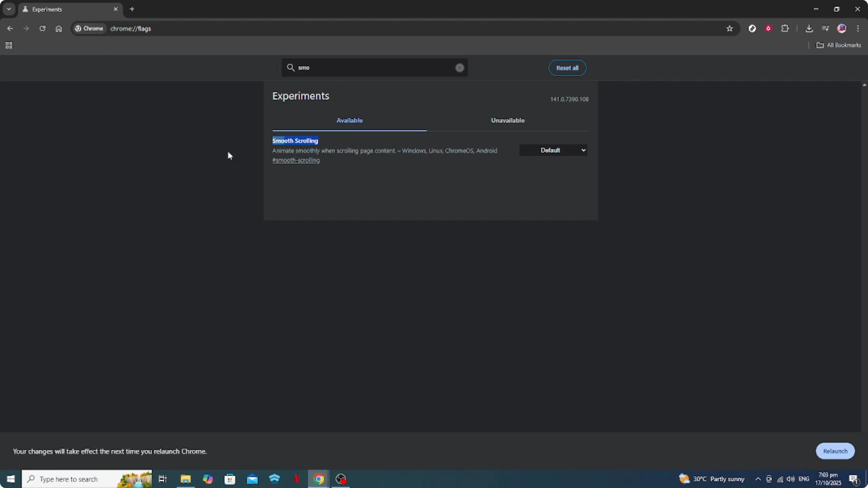Open the media controls toolbar icon
The image size is (868, 488).
[x=825, y=28]
